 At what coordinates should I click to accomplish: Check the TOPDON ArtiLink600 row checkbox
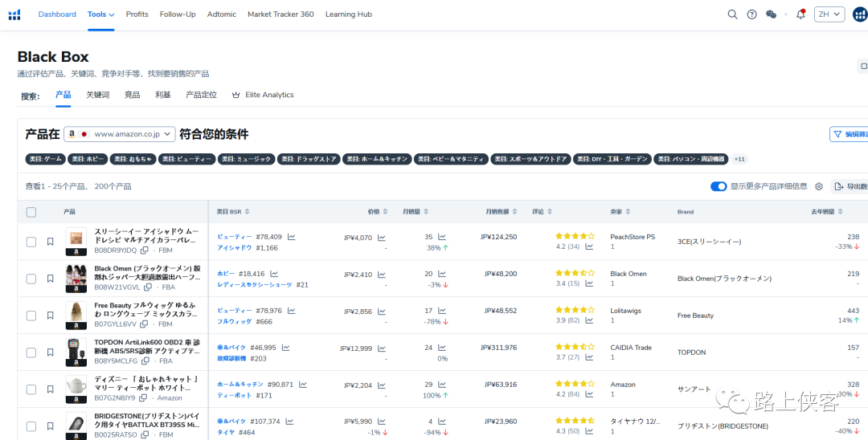(x=31, y=352)
